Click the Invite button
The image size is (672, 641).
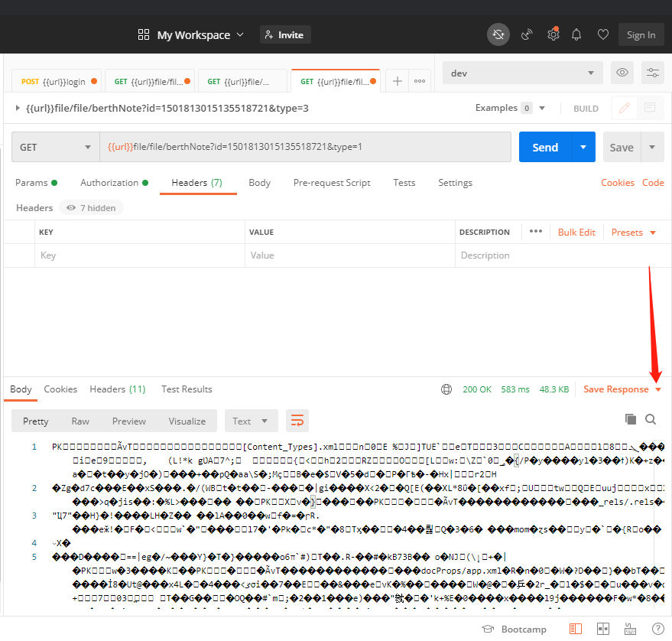tap(285, 34)
